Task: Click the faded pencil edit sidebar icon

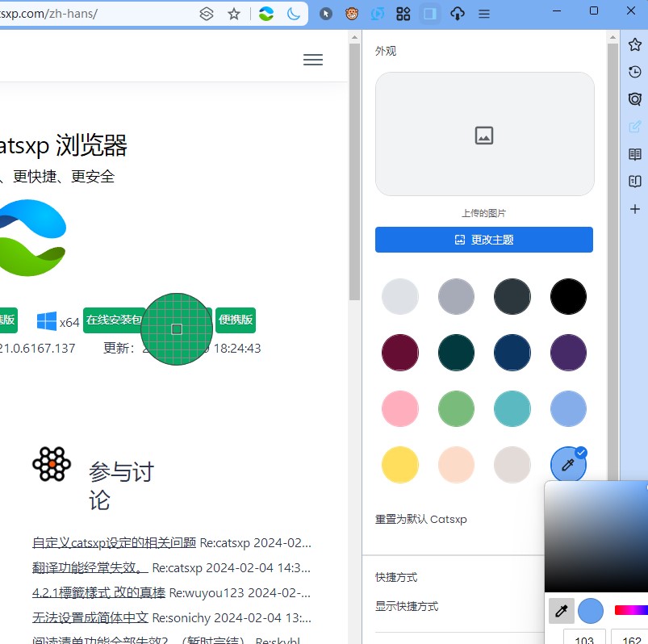Action: point(635,127)
